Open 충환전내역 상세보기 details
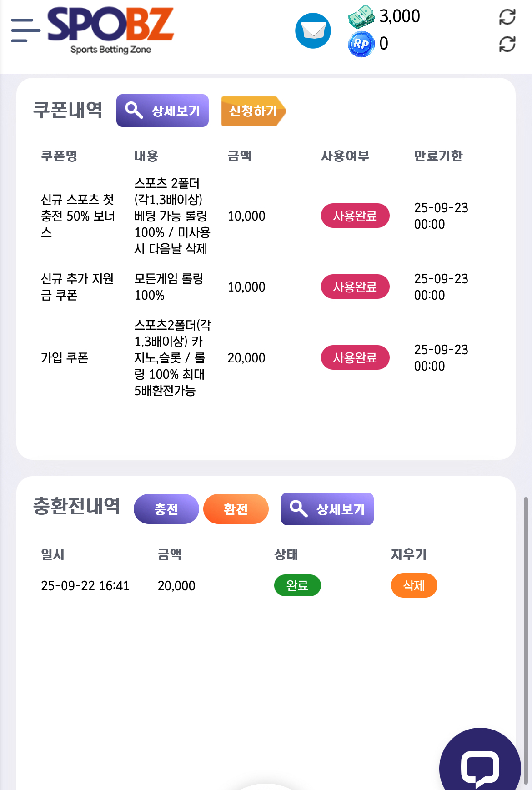This screenshot has height=790, width=532. click(327, 509)
